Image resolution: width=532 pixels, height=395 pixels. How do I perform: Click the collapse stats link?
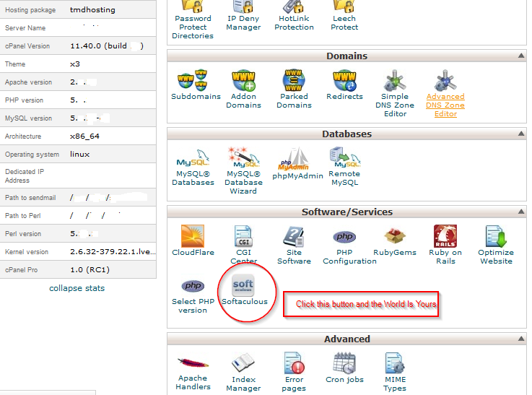(77, 288)
